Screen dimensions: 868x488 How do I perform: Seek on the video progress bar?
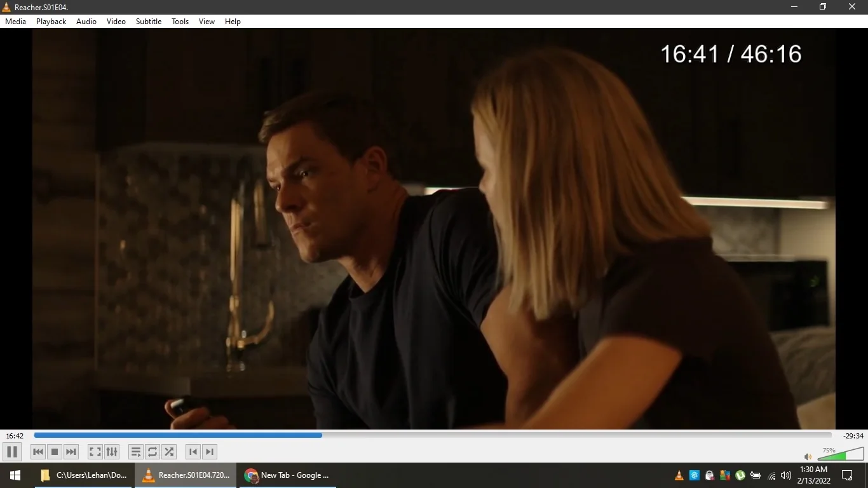[x=433, y=435]
